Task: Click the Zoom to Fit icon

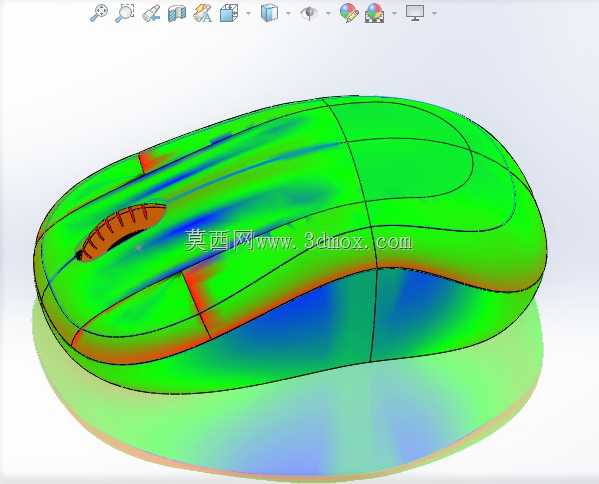Action: pos(99,13)
